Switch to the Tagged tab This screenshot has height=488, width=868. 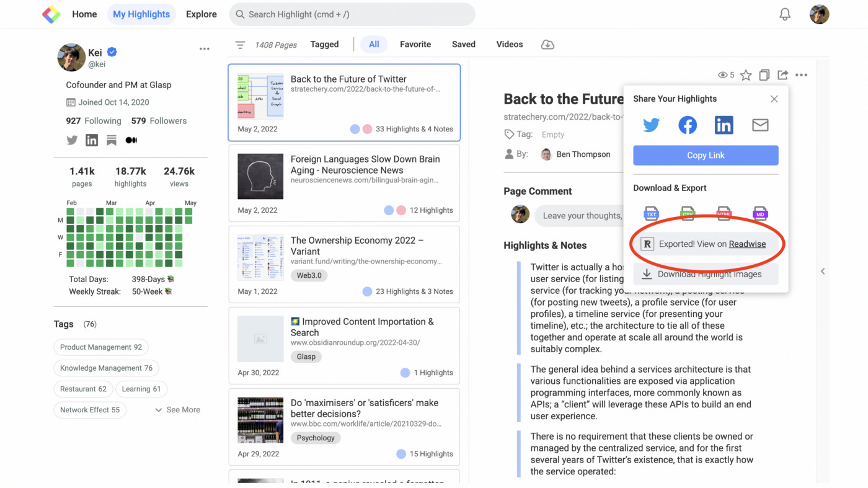click(x=325, y=44)
